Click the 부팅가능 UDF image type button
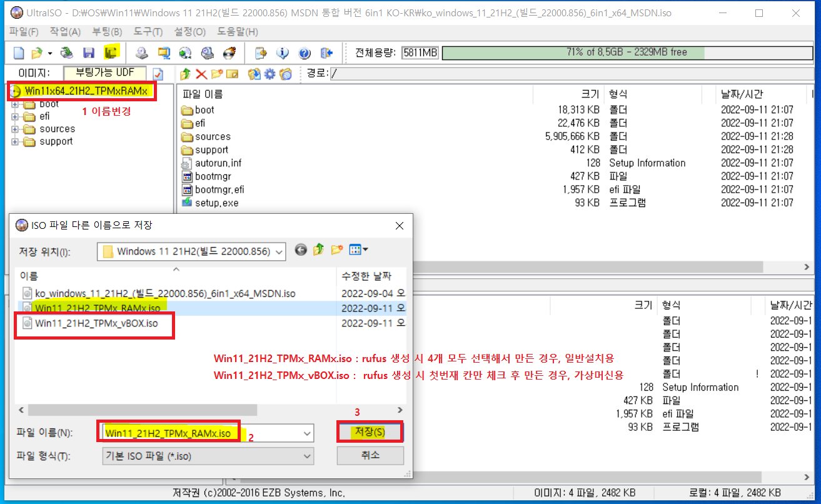 104,73
